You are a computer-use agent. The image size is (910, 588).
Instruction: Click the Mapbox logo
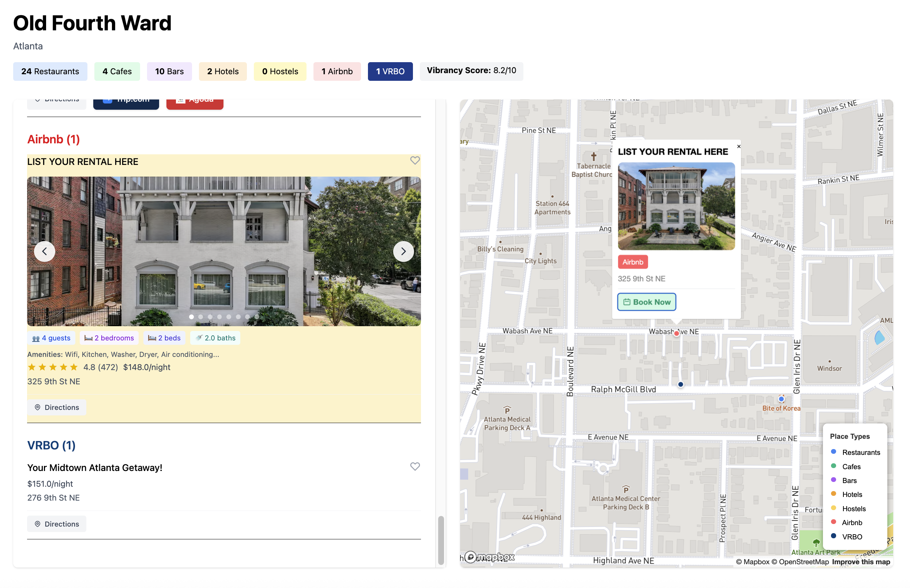(x=490, y=557)
